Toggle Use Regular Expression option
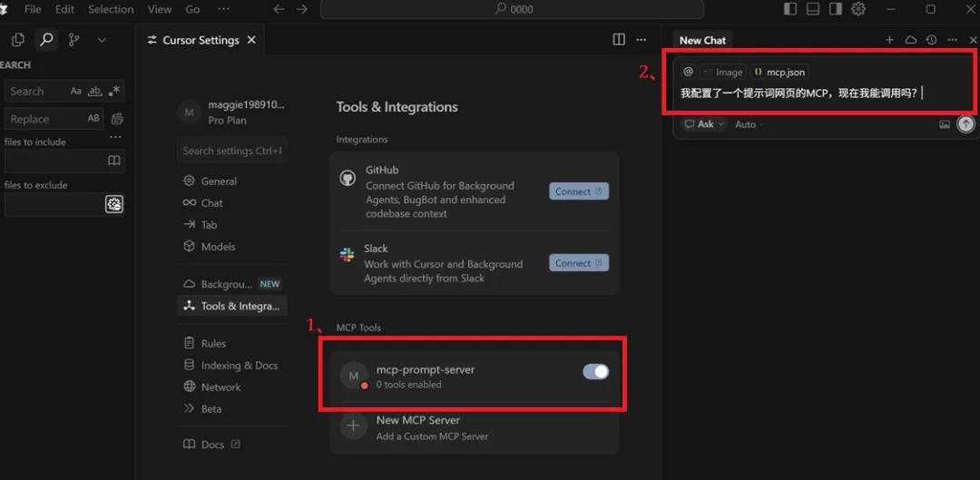The height and width of the screenshot is (480, 980). [113, 92]
